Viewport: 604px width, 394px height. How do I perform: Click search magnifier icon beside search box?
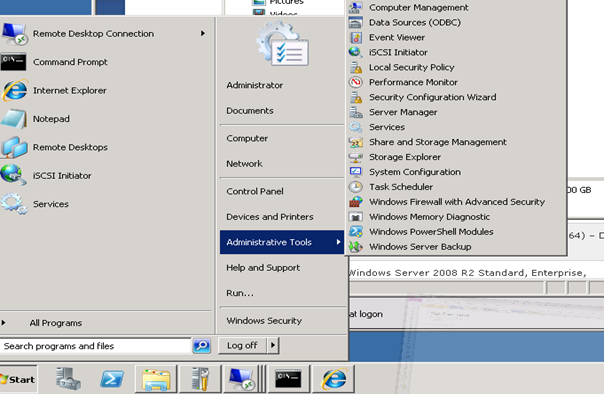point(202,345)
